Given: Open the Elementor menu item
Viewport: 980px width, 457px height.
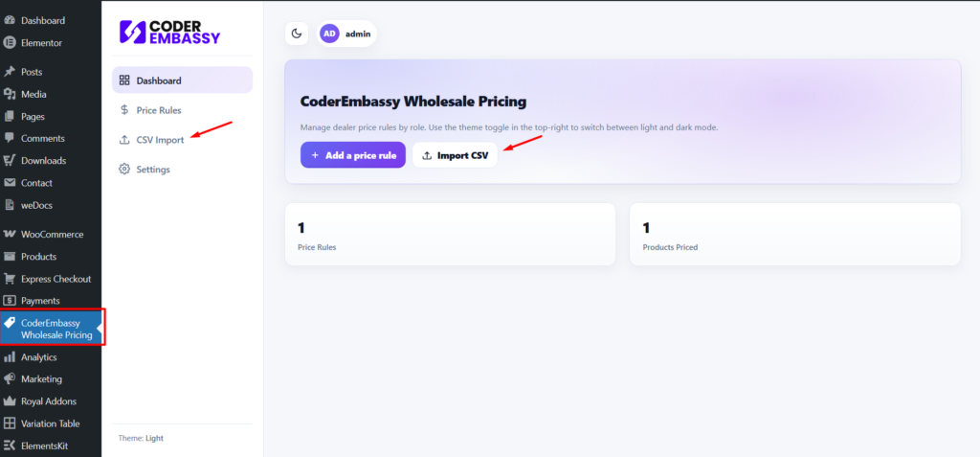Looking at the screenshot, I should coord(41,42).
